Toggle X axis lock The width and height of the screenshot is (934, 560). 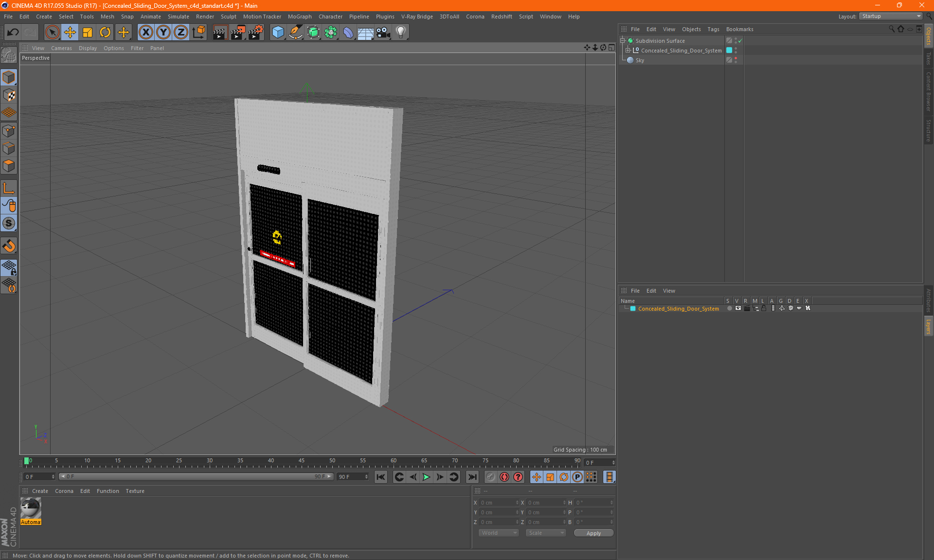(145, 32)
